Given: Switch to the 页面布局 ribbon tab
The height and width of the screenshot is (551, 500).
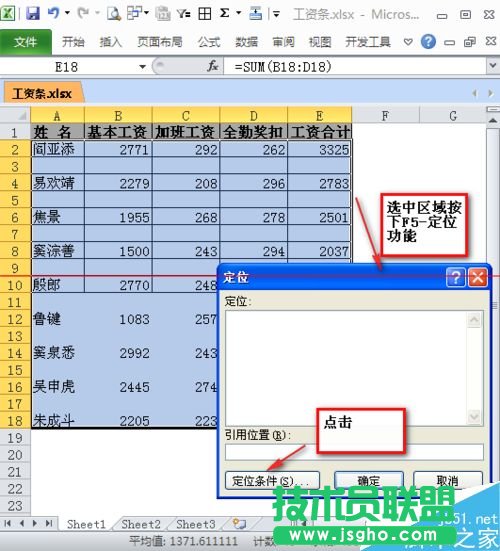Looking at the screenshot, I should [x=160, y=42].
